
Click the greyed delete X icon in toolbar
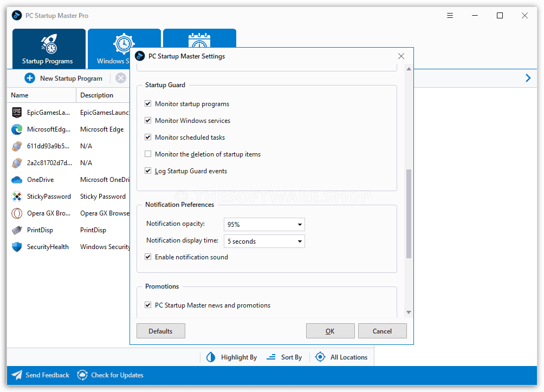tap(121, 79)
